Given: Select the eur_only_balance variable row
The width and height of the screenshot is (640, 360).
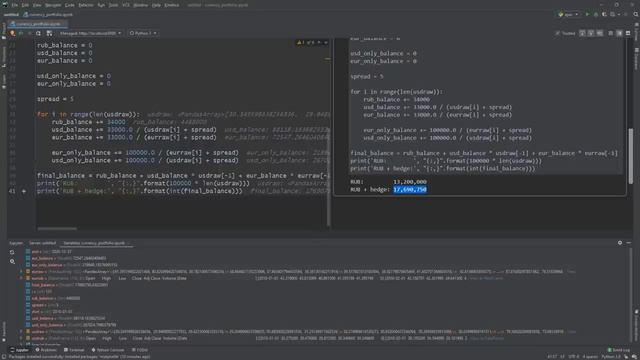Looking at the screenshot, I should pyautogui.click(x=71, y=265).
